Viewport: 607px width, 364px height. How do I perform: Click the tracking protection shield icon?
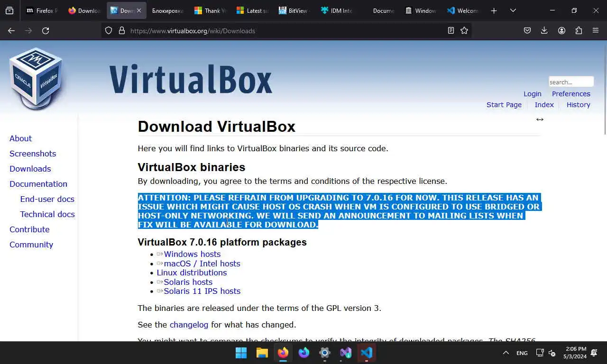109,30
